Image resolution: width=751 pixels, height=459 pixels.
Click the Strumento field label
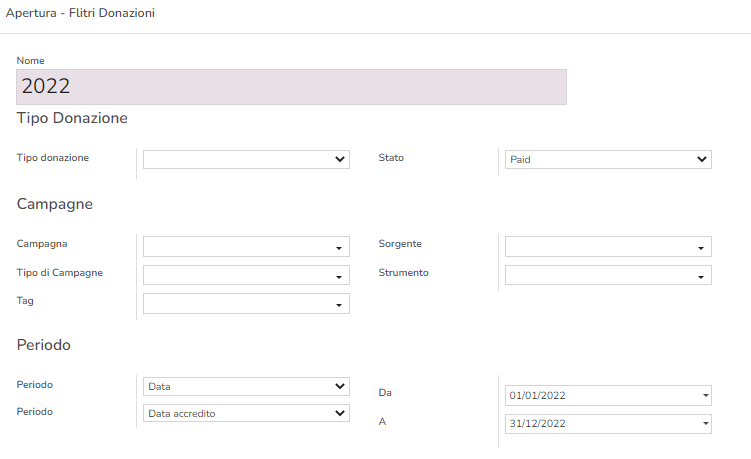tap(403, 272)
